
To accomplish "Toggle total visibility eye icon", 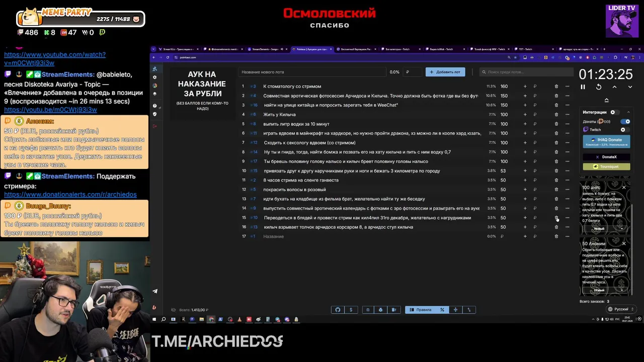I will 174,310.
